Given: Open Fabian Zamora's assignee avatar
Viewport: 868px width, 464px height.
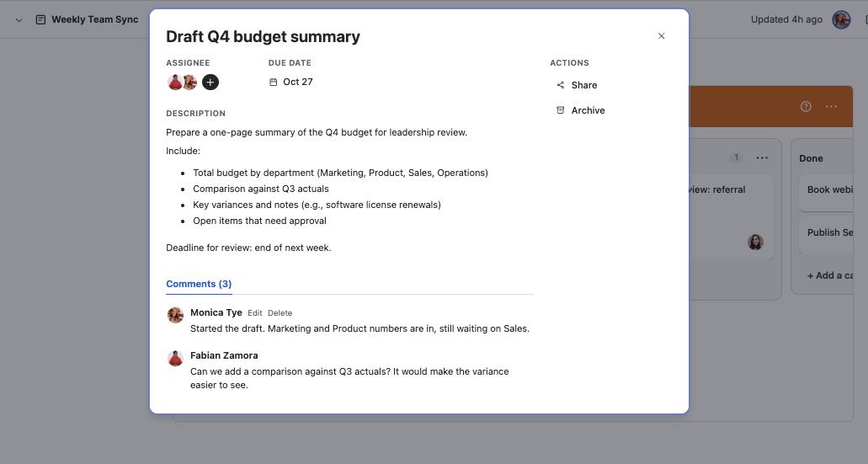Looking at the screenshot, I should coord(175,82).
